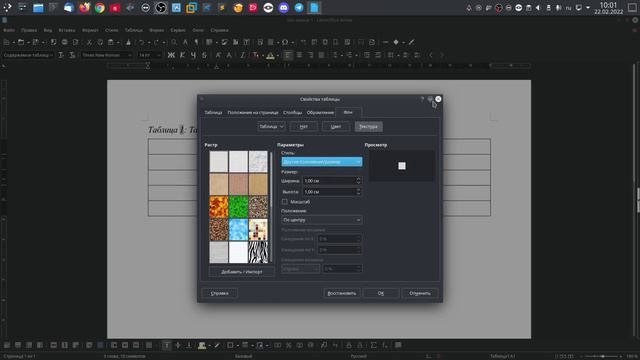The height and width of the screenshot is (360, 640).
Task: Click the Cut scissors icon
Action: pos(89,42)
